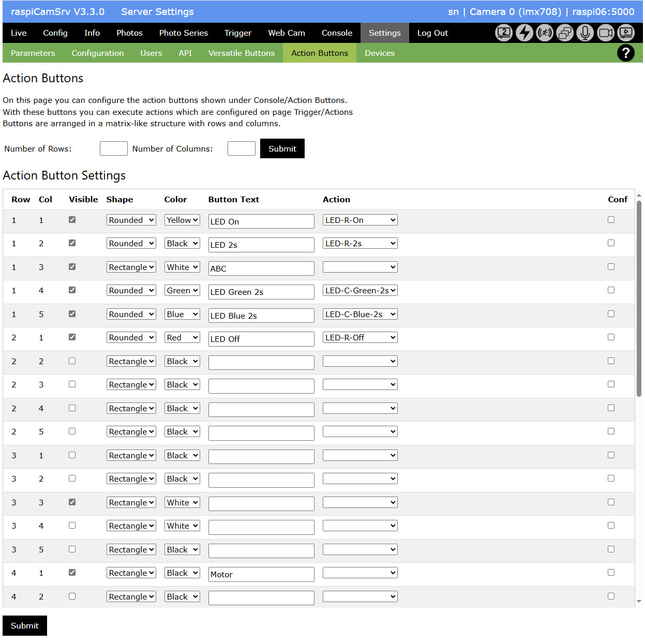Enable Visible checkbox for row 2 column 2
Screen dimensions: 645x644
(72, 361)
